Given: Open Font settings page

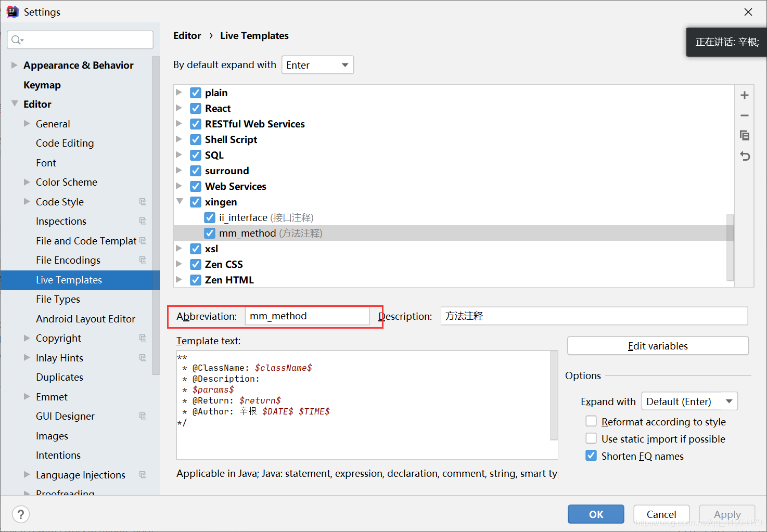Looking at the screenshot, I should (x=46, y=163).
